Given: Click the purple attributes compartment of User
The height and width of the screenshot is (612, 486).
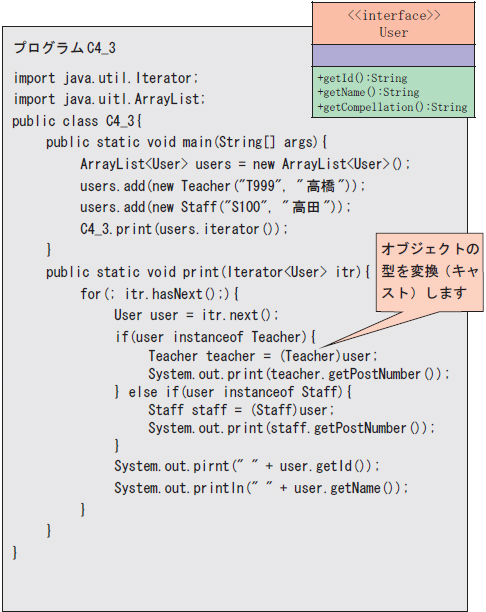Looking at the screenshot, I should (x=393, y=55).
